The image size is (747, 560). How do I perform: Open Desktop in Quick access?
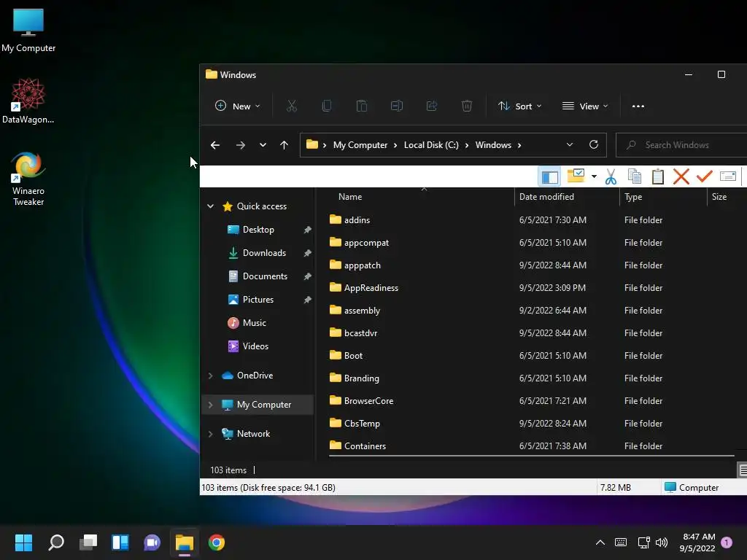[x=258, y=230]
